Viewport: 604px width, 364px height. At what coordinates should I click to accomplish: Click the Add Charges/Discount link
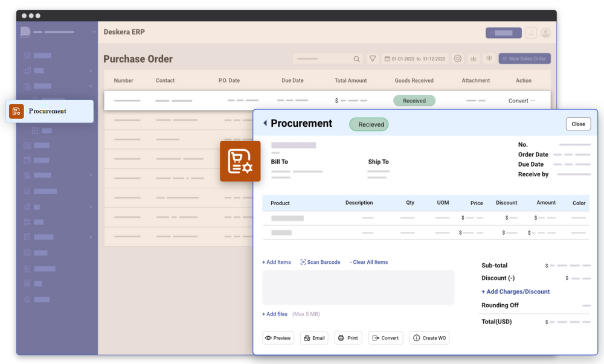pyautogui.click(x=515, y=292)
